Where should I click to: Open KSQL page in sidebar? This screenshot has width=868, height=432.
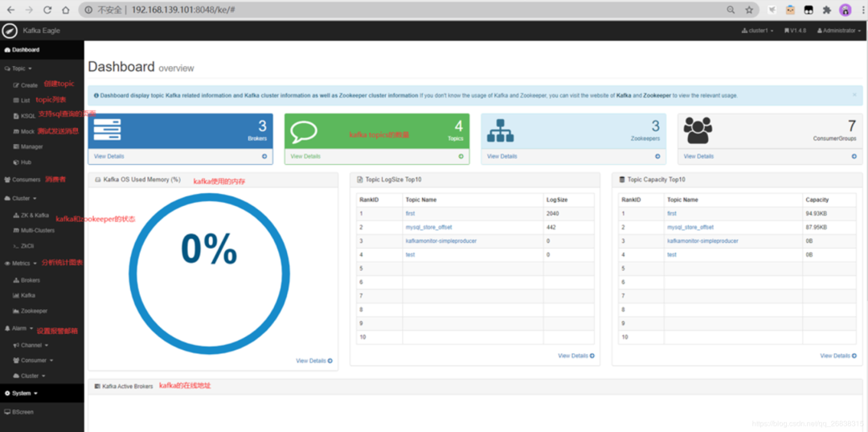[x=24, y=116]
